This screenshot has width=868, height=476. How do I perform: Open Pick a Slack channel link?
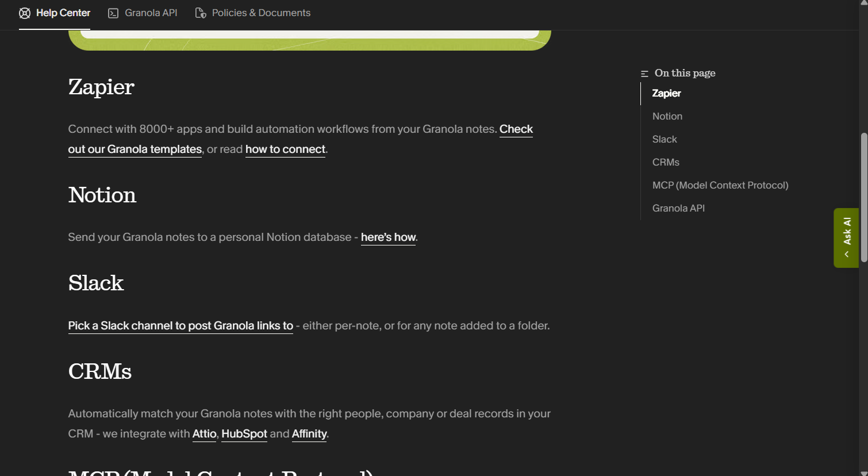click(x=180, y=326)
